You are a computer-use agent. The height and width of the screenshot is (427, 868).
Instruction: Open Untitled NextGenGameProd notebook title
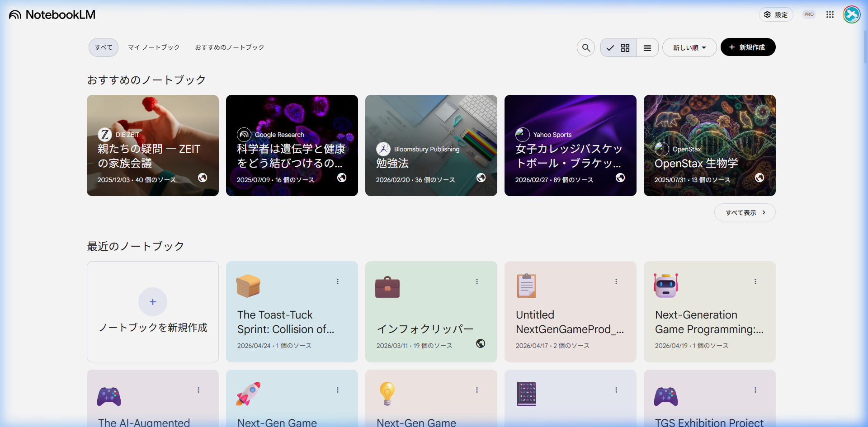570,322
